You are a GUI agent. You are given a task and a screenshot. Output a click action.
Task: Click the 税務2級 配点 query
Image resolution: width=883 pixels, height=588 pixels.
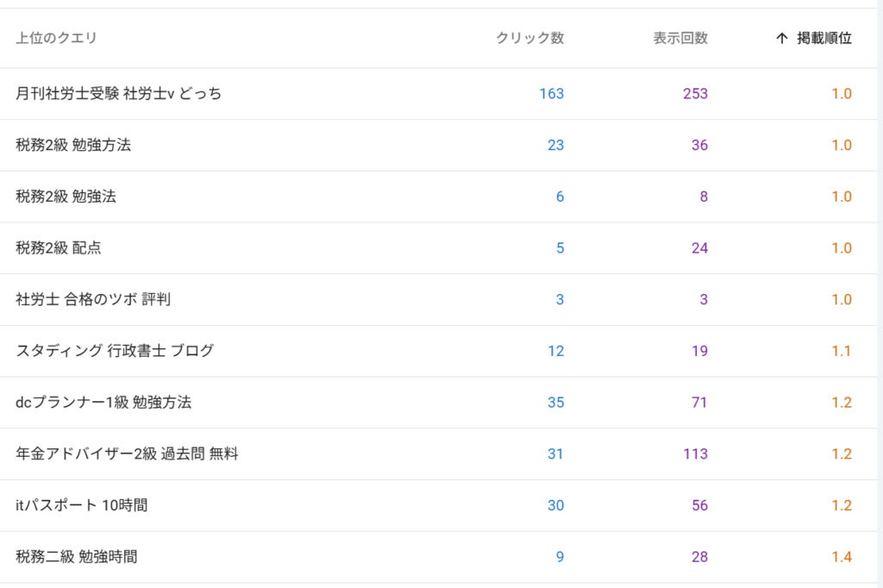tap(58, 248)
